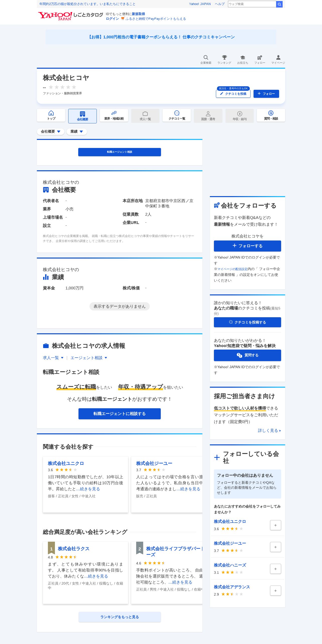Open sidebar 株式会社ユニクロ company link

(x=230, y=521)
